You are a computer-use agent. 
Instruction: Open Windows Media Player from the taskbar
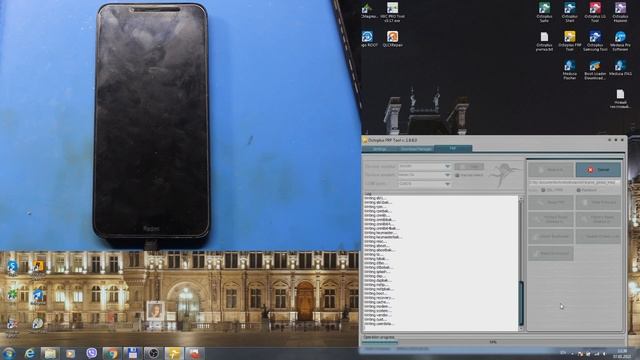coord(71,353)
